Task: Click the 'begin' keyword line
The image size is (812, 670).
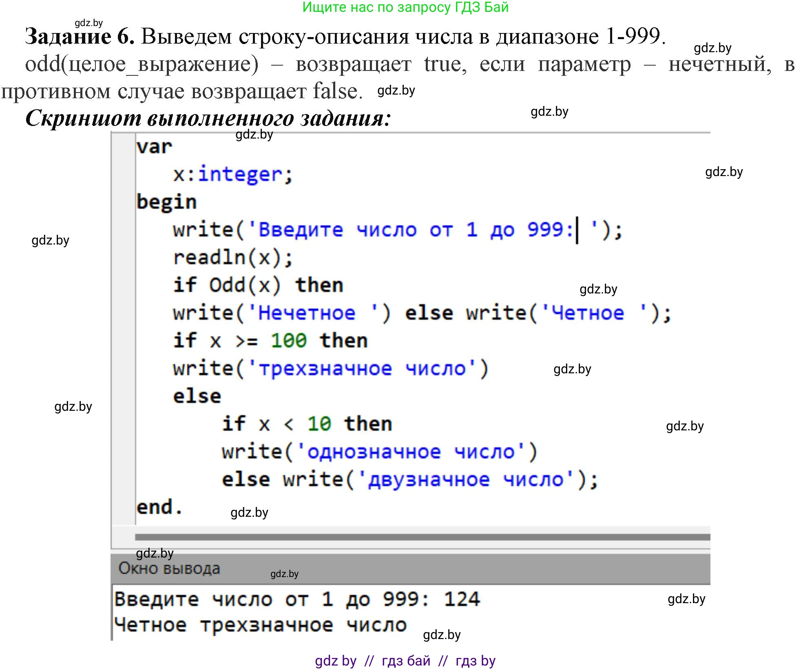Action: click(x=166, y=202)
